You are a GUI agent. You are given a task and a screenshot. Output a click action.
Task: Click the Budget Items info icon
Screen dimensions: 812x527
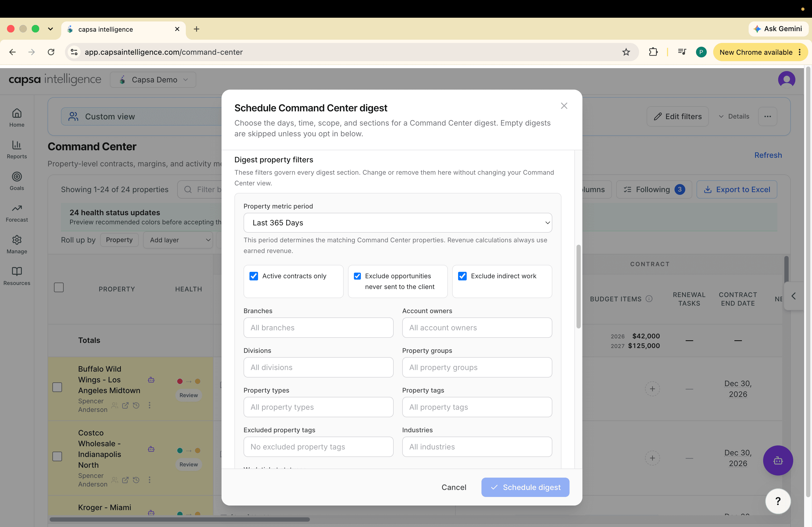(649, 299)
